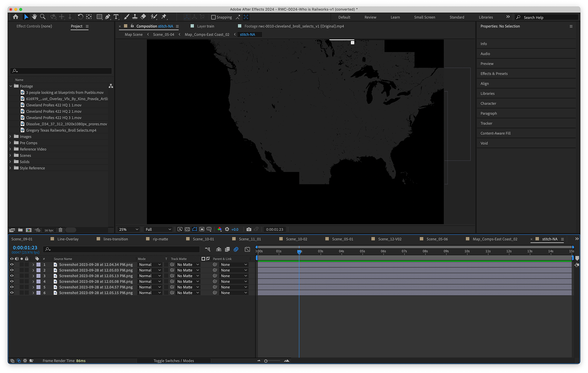The height and width of the screenshot is (373, 588).
Task: Select the Puppet Pin tool
Action: coord(164,17)
